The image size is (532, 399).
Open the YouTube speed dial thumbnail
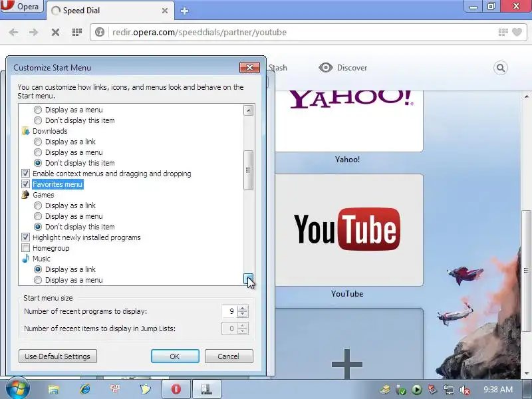(x=348, y=230)
